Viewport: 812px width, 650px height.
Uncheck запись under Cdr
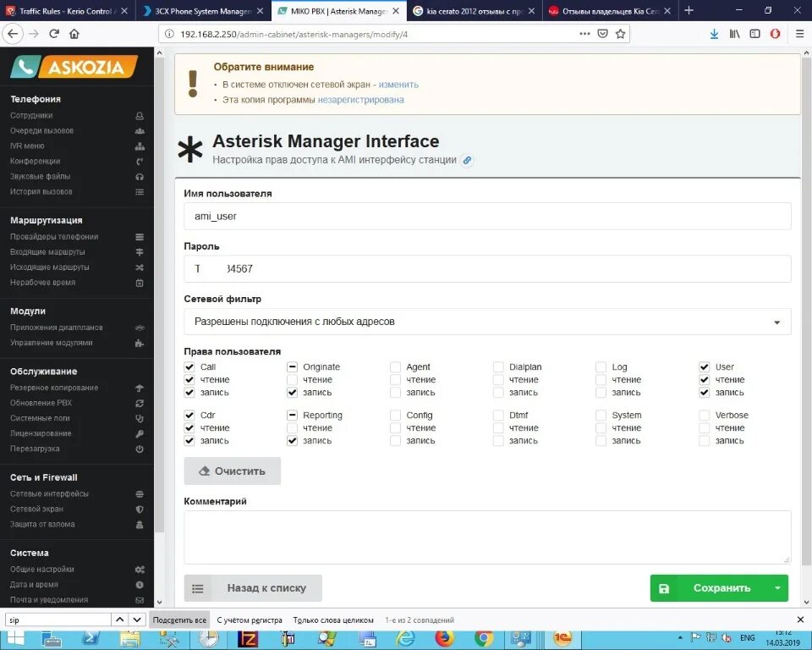tap(189, 441)
